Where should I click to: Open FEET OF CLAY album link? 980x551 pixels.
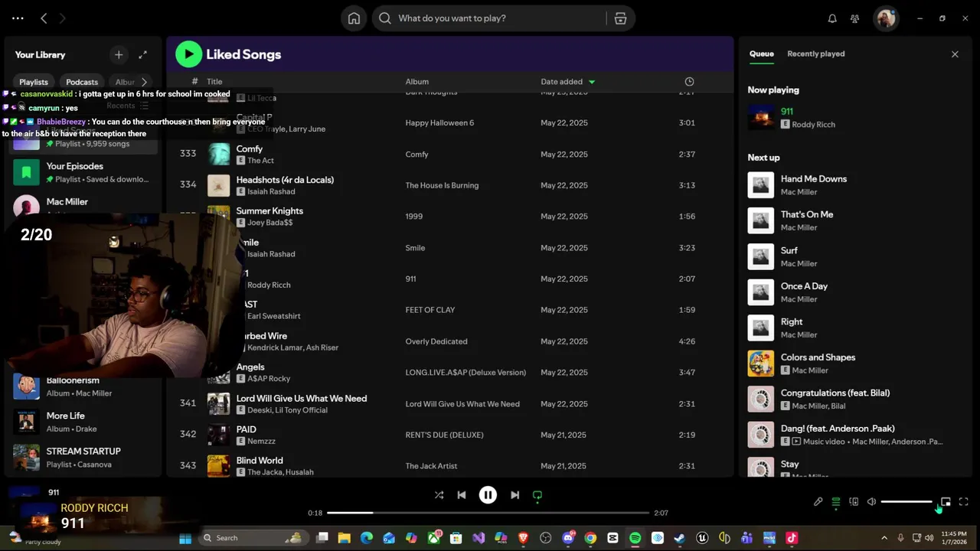(x=430, y=310)
